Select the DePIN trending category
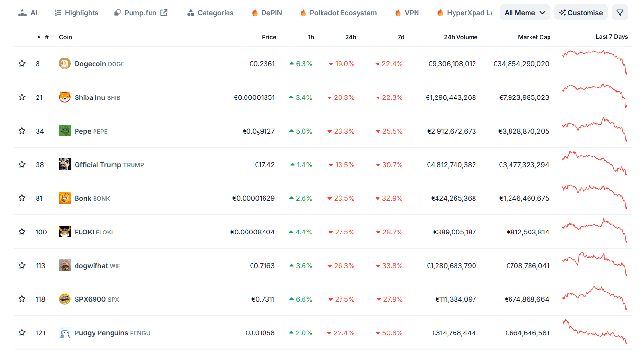The width and height of the screenshot is (644, 350). pos(266,13)
